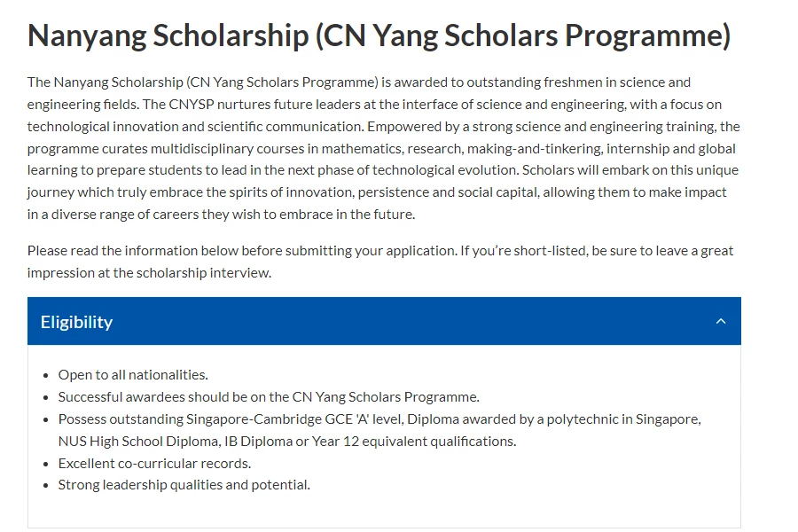Click the line starting 'learning to prepare students'
This screenshot has height=532, width=798.
(383, 170)
